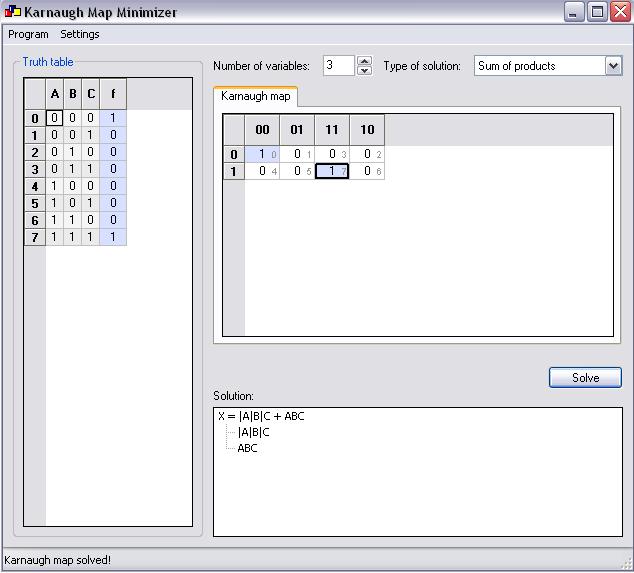Toggle f value in truth table row 1
The width and height of the screenshot is (634, 573).
pyautogui.click(x=113, y=135)
